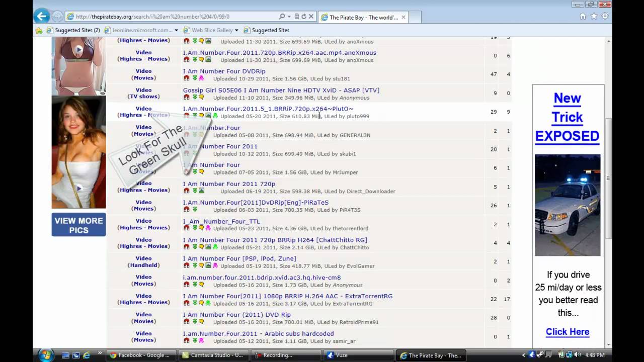Viewport: 644px width, 362px height.
Task: Show hidden tray icons arrow
Action: point(524,355)
